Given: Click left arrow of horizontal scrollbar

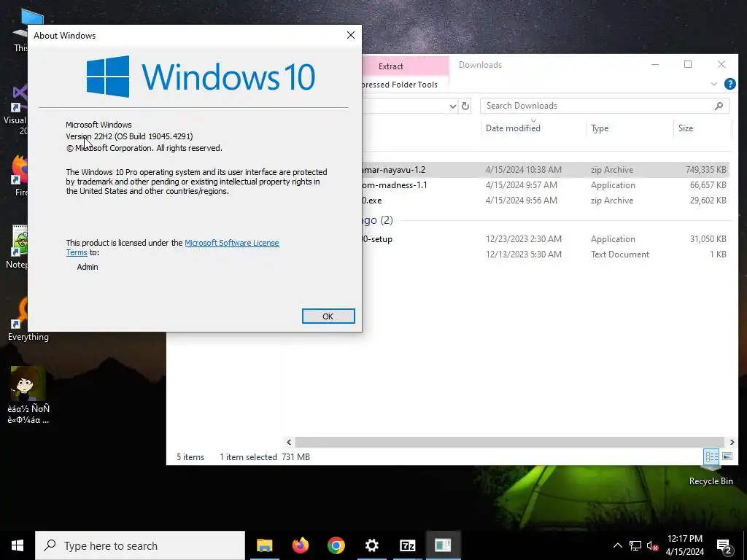Looking at the screenshot, I should (x=289, y=443).
